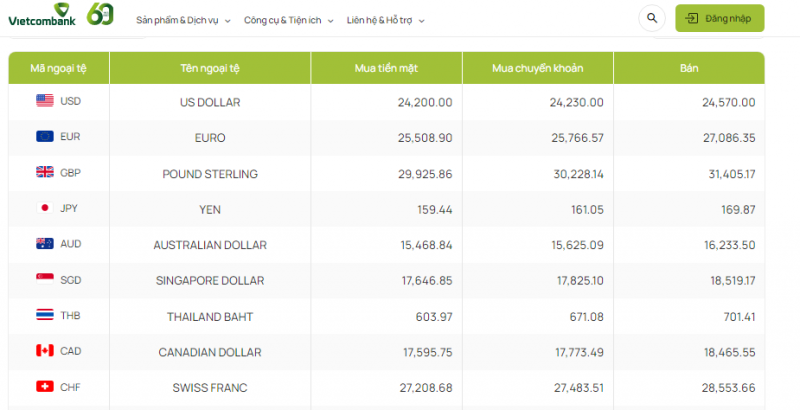Open the search magnifier icon

point(652,18)
